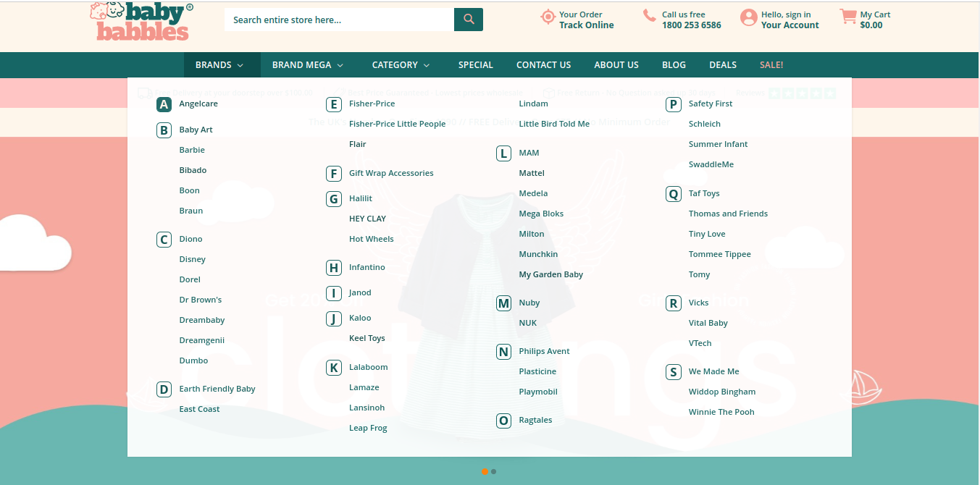
Task: Click the Your Account sign-in link
Action: click(790, 25)
